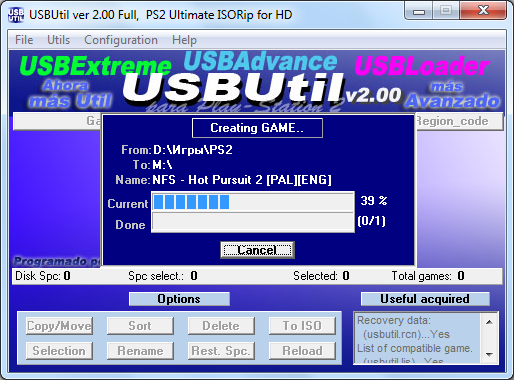Viewport: 514px width, 380px height.
Task: Click scroll down arrow in Useful acquired box
Action: 489,354
